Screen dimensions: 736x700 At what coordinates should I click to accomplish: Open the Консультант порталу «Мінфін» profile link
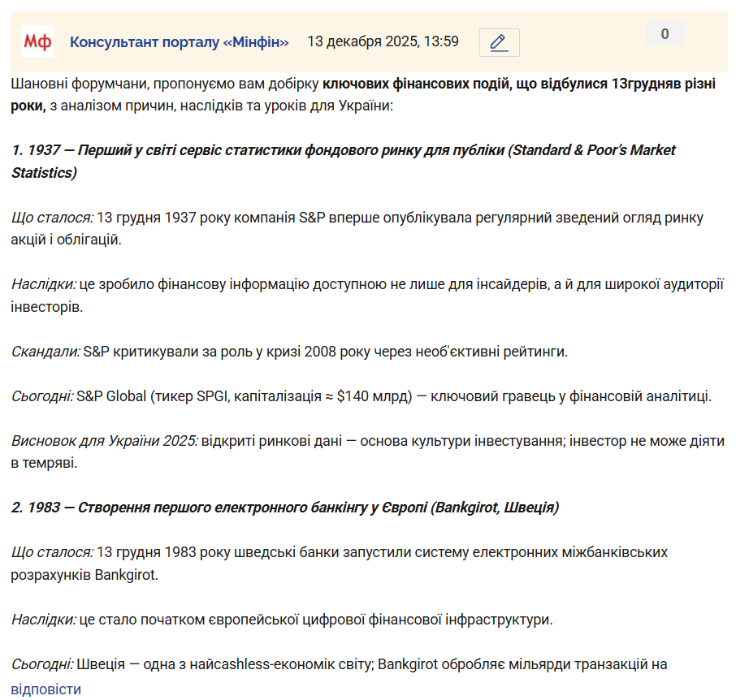click(179, 41)
